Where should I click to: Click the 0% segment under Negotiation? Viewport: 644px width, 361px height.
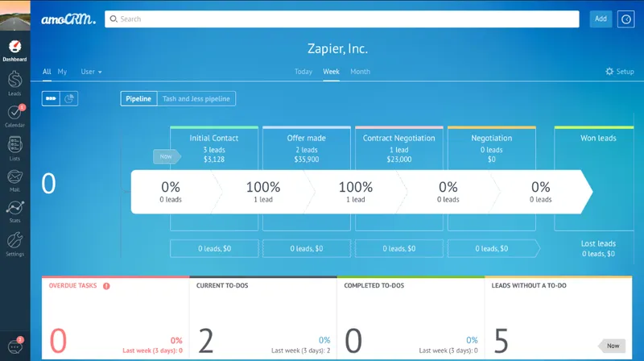click(x=448, y=192)
